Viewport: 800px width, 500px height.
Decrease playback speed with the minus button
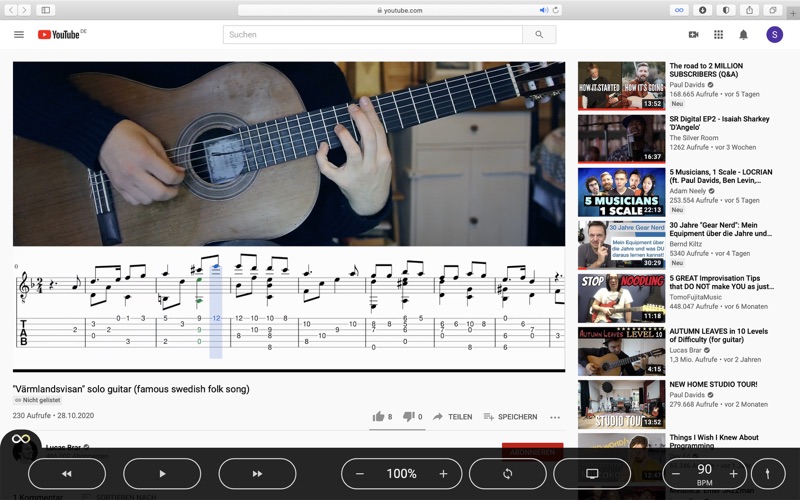[360, 474]
